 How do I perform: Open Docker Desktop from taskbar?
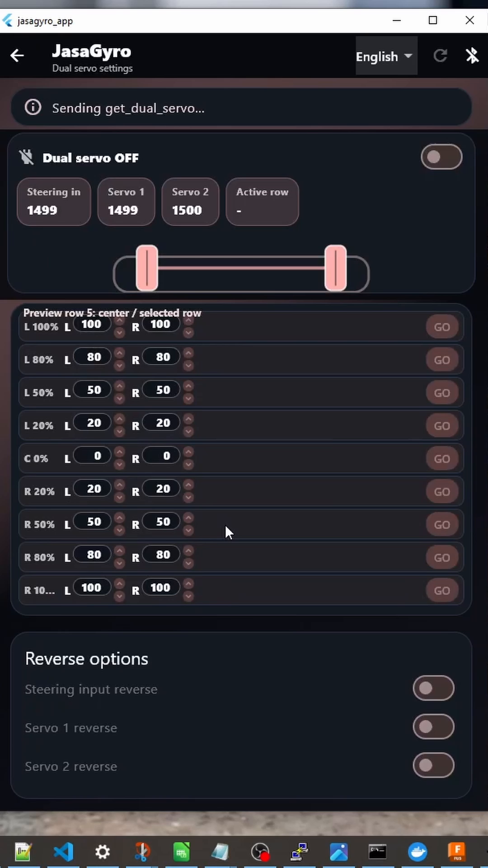[417, 852]
